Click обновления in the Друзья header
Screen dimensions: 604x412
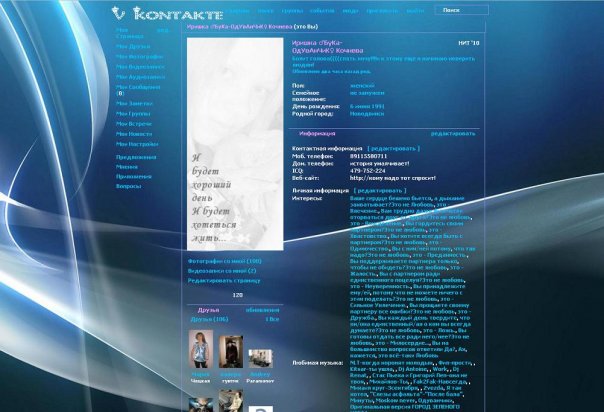click(262, 310)
